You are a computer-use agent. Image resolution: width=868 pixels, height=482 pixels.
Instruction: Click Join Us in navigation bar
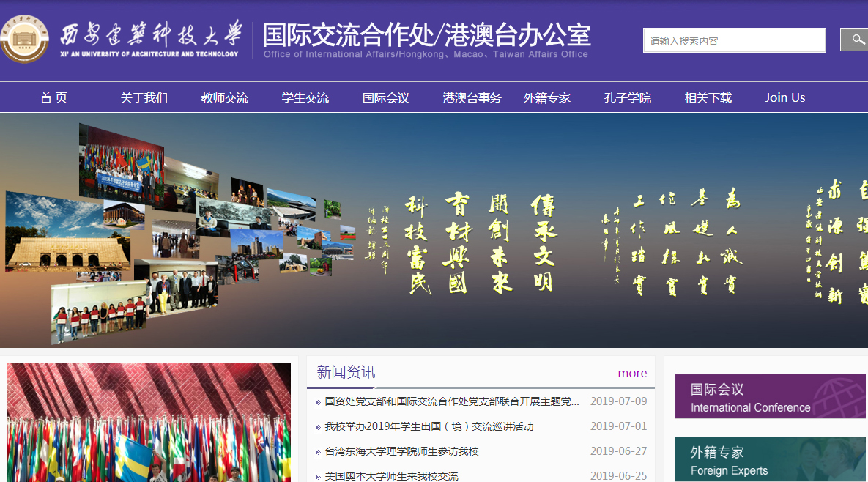click(x=785, y=97)
